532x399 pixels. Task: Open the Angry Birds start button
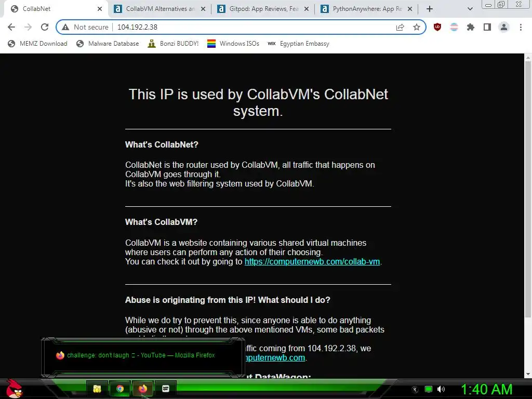coord(14,389)
